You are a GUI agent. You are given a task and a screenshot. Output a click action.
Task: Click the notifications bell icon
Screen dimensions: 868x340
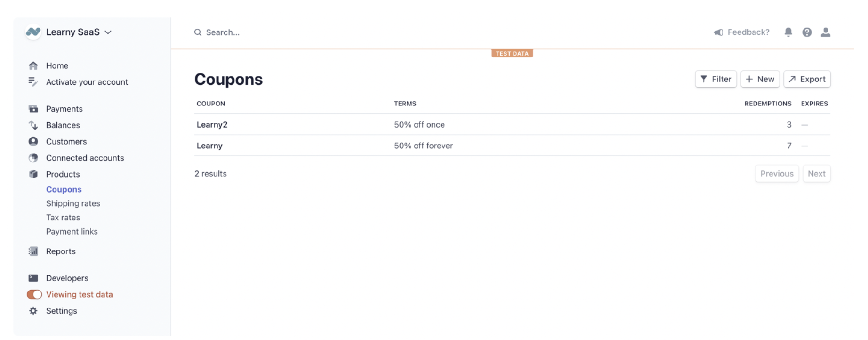tap(788, 32)
